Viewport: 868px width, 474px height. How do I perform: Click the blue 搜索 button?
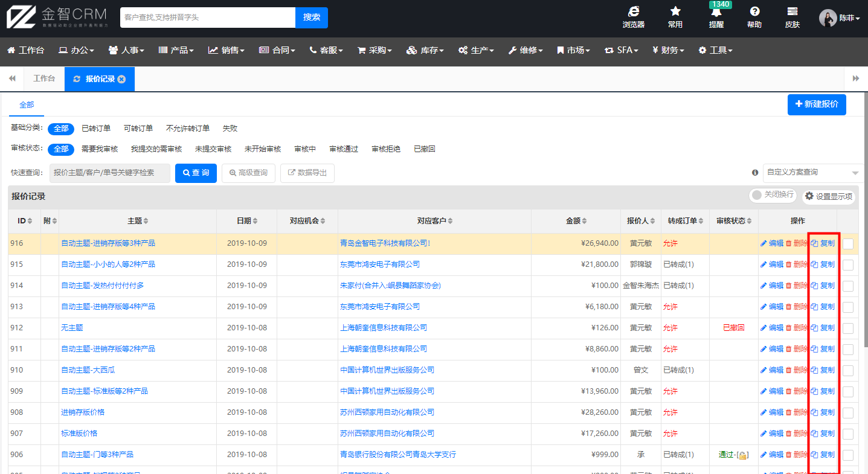312,18
